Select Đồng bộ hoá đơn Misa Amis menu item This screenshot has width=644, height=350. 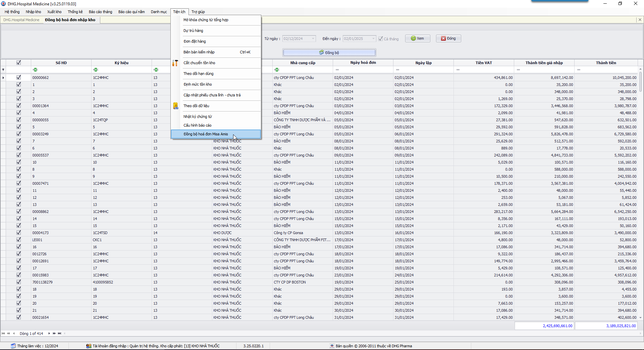pos(216,134)
